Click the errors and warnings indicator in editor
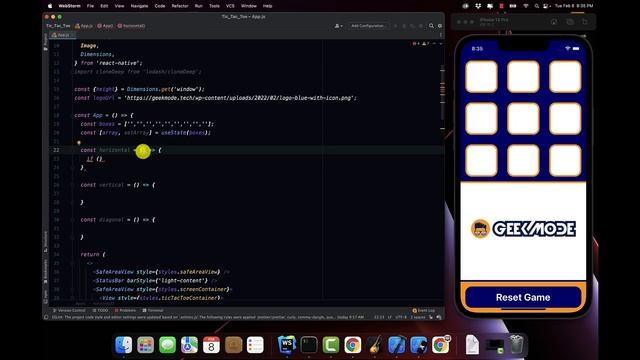640x360 pixels. point(421,44)
